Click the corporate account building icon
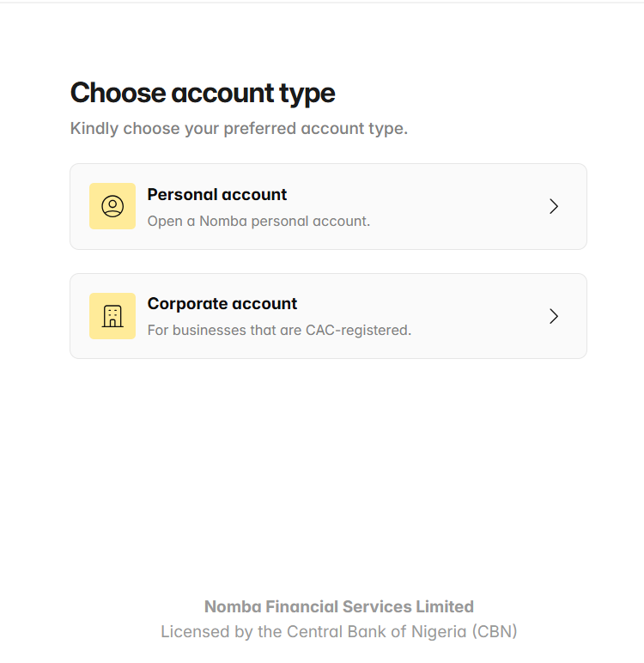 [112, 316]
